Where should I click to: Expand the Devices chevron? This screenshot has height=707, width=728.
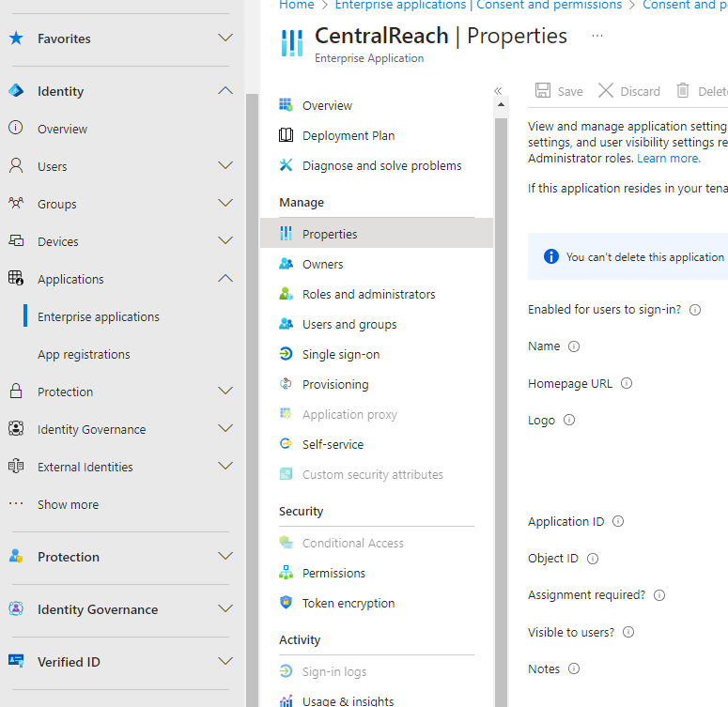tap(225, 240)
